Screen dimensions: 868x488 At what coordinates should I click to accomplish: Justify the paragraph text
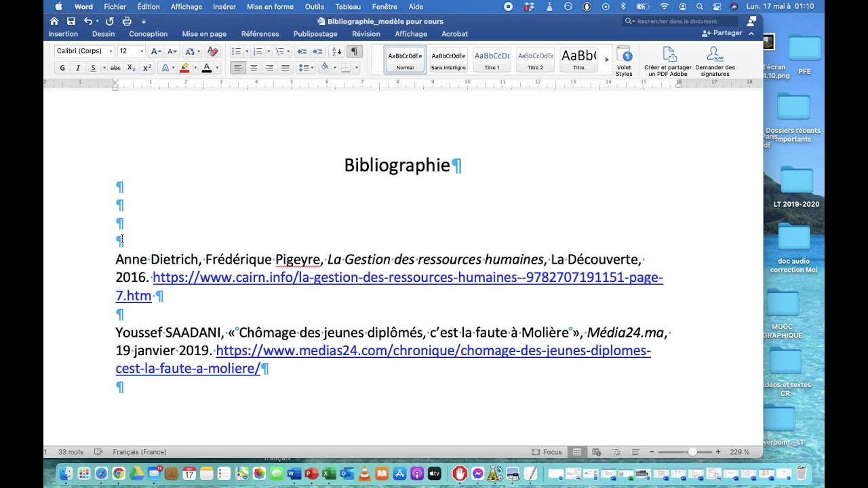click(285, 68)
